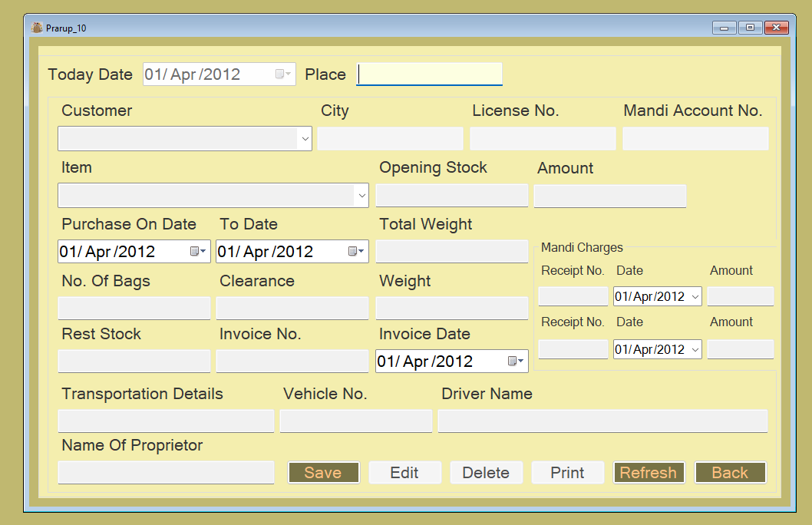Click the Transportation Details label
This screenshot has height=525, width=812.
click(143, 394)
